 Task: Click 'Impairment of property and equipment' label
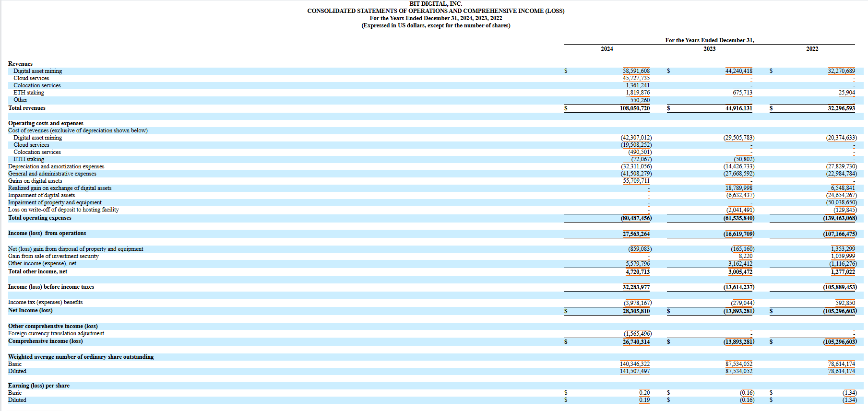[x=55, y=202]
